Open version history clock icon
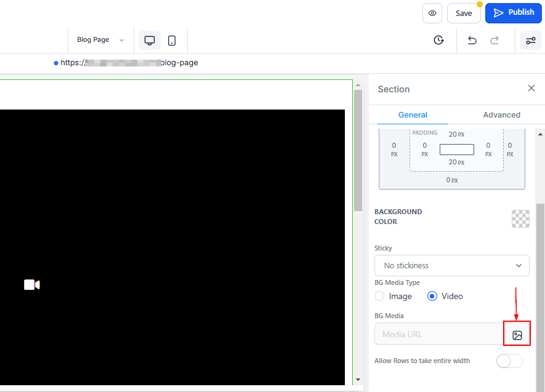The image size is (545, 392). 438,41
